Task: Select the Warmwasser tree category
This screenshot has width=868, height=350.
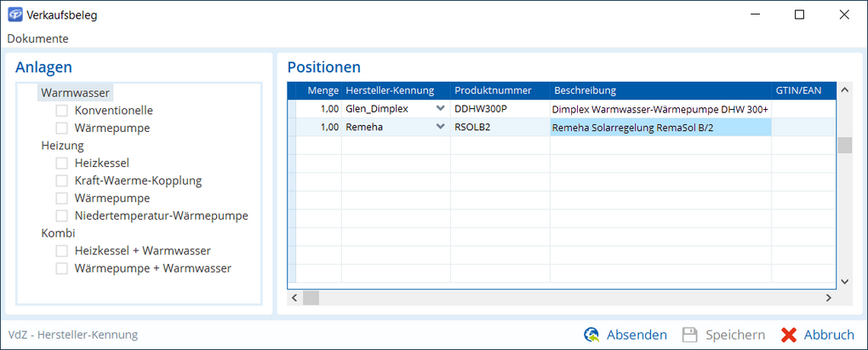Action: coord(76,93)
